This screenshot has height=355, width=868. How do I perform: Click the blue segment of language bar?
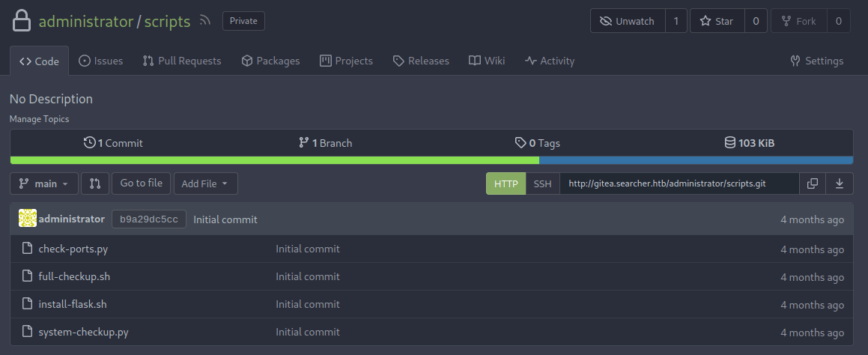(x=696, y=160)
